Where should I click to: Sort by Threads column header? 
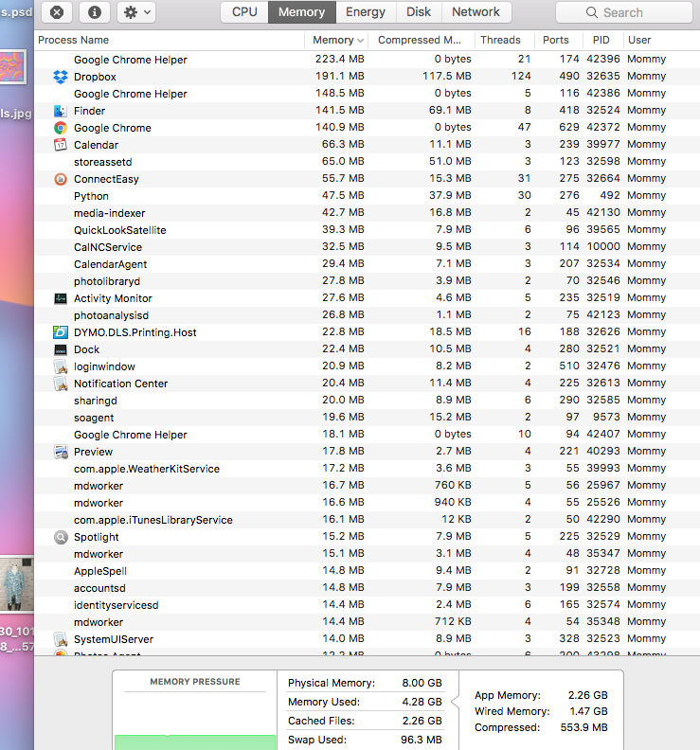[x=505, y=40]
